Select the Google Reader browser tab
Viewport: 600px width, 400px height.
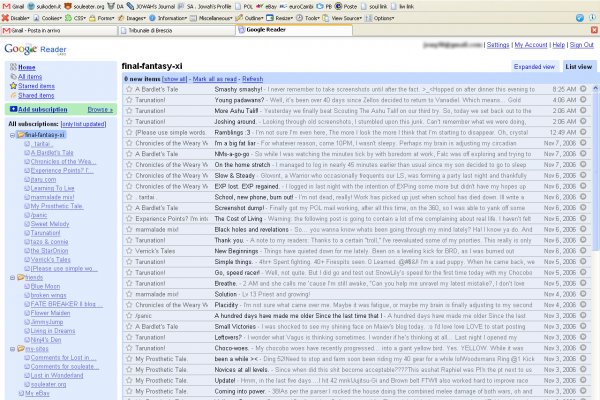click(x=294, y=30)
